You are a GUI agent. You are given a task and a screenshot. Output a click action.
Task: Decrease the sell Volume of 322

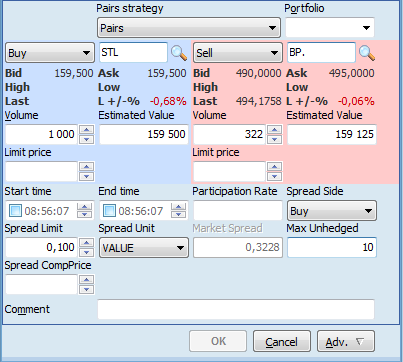coord(275,139)
